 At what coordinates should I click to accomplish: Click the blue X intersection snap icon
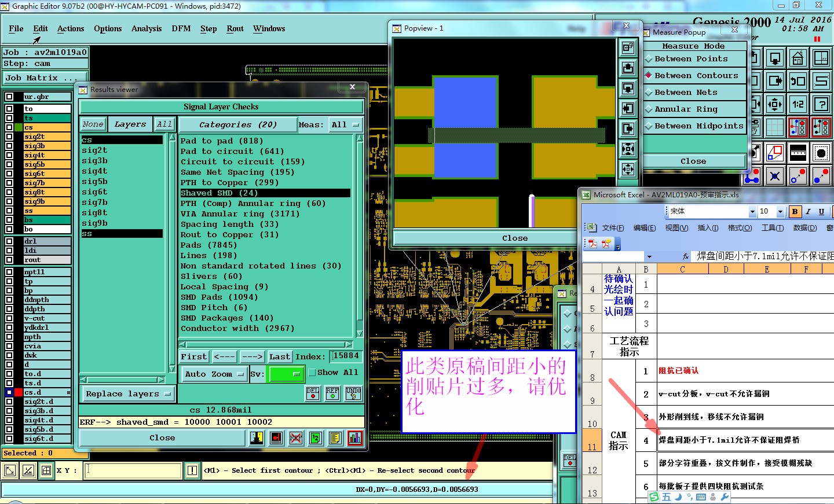pos(775,176)
